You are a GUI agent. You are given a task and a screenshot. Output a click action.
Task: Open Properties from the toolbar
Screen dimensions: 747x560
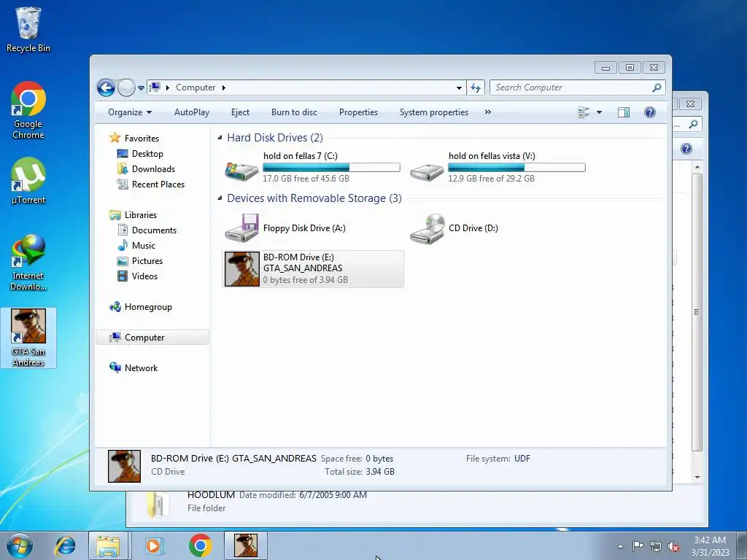(358, 112)
